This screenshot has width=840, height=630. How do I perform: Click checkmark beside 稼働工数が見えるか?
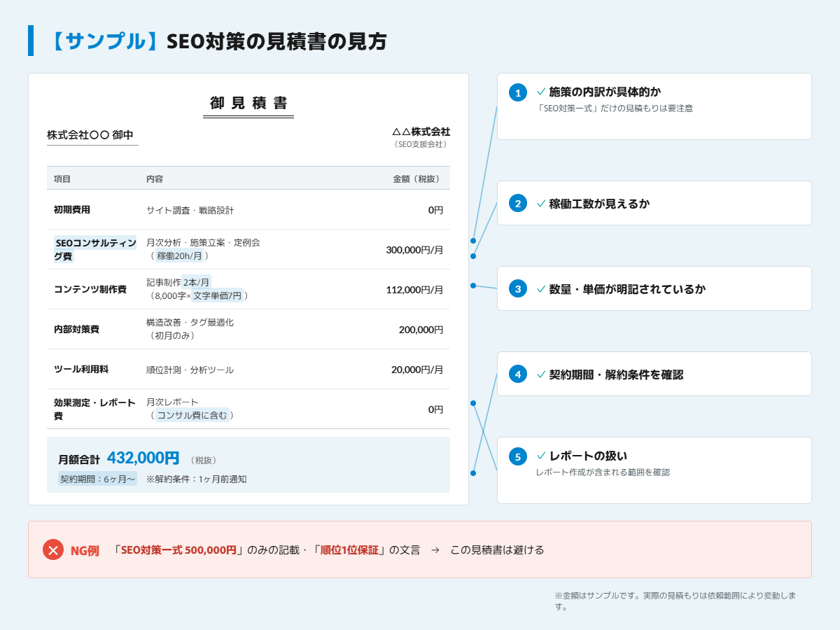541,204
